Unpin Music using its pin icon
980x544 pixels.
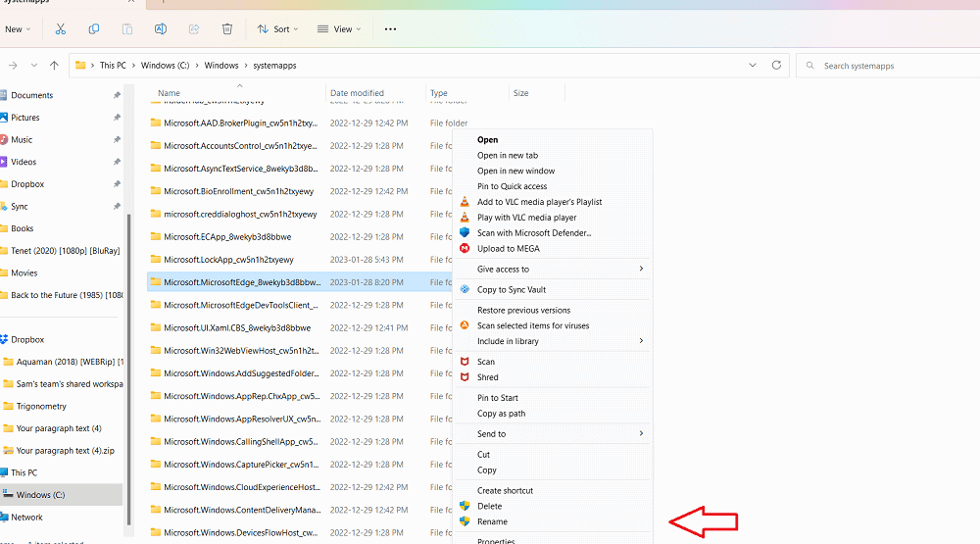(x=117, y=139)
